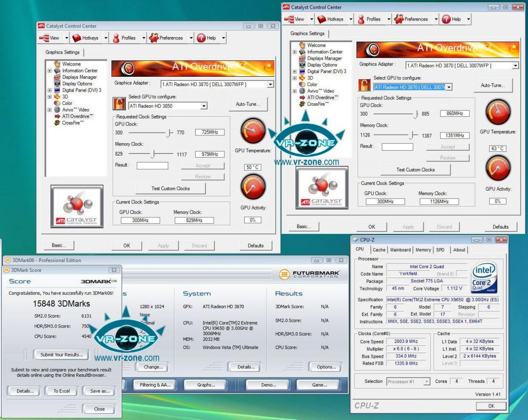Viewport: 528px width, 420px height.
Task: Click the Catalyst Control Center logo in right window
Action: [x=322, y=187]
